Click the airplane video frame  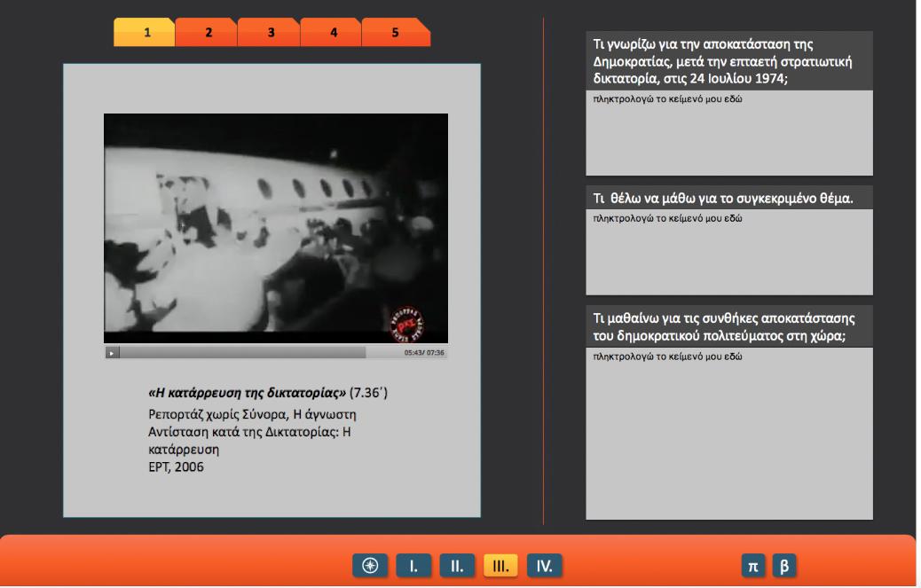[x=276, y=228]
